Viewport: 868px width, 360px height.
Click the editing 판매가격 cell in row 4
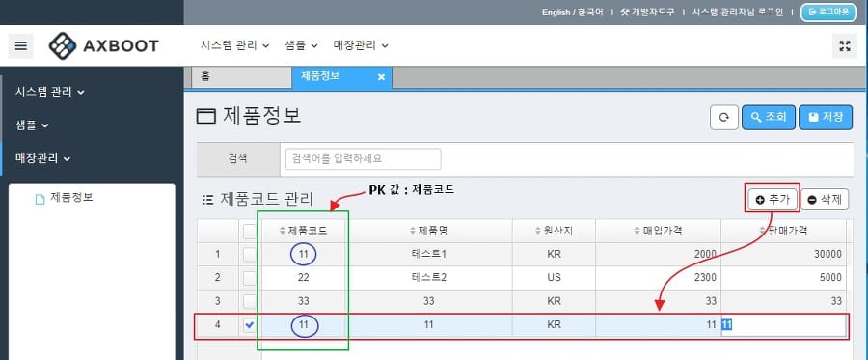pos(783,325)
